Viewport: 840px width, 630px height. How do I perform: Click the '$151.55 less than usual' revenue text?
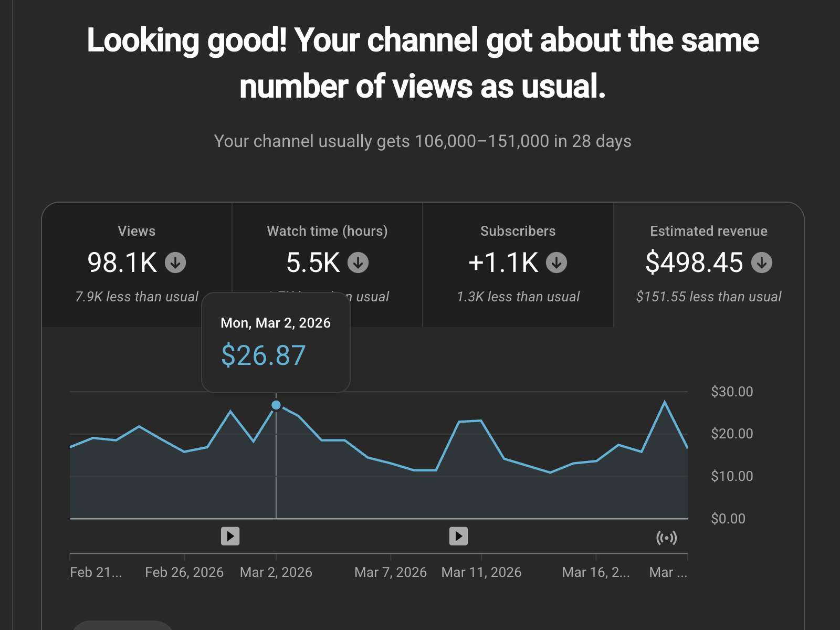click(708, 297)
